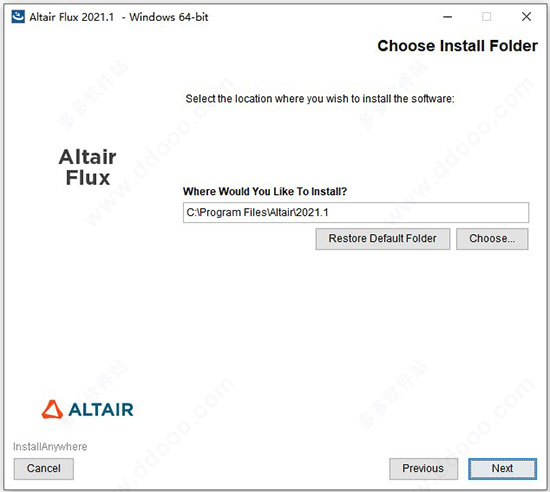Minimize the installer window
This screenshot has height=492, width=550.
coord(447,16)
